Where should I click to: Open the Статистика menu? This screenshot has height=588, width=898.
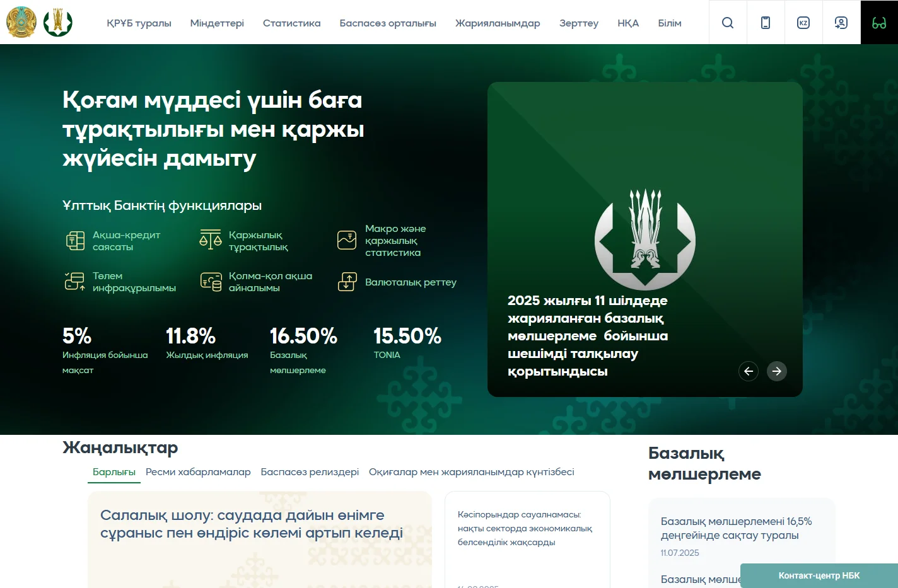[x=291, y=23]
